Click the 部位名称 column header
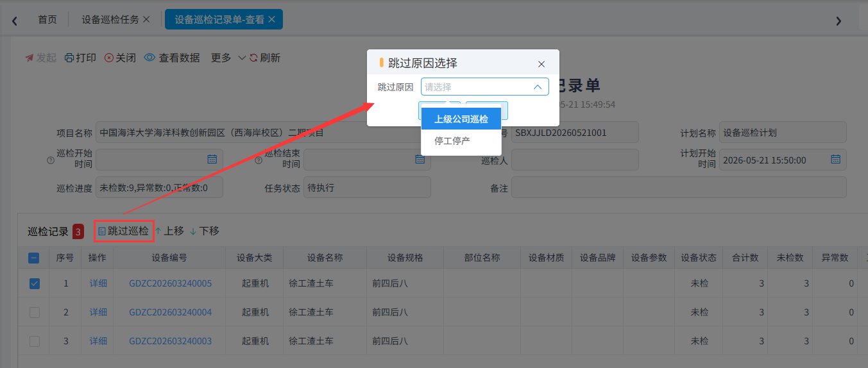Image resolution: width=868 pixels, height=368 pixels. coord(482,258)
